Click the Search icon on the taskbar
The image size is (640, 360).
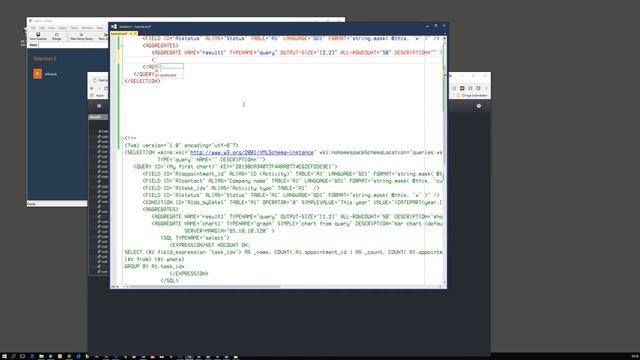(13, 356)
